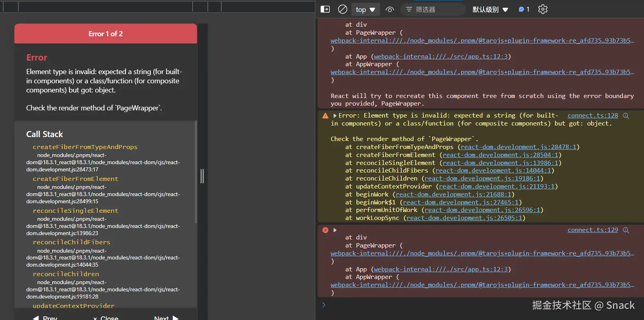Open console settings gear icon
Screen dimensions: 644x320
(x=543, y=9)
